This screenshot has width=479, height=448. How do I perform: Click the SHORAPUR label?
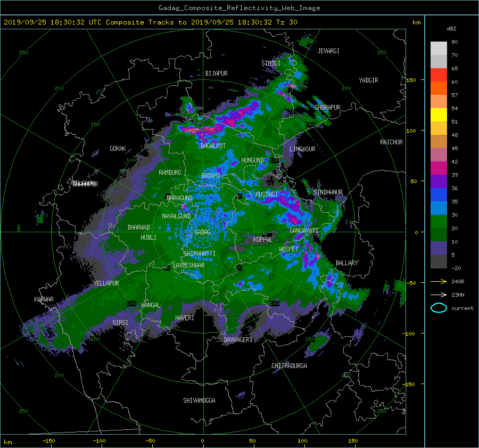327,107
